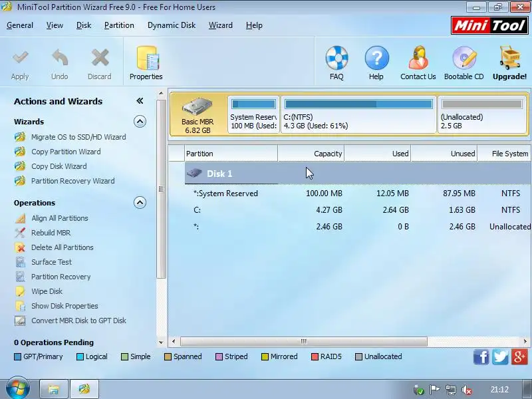Click the Convert MBR to GPT icon

20,321
